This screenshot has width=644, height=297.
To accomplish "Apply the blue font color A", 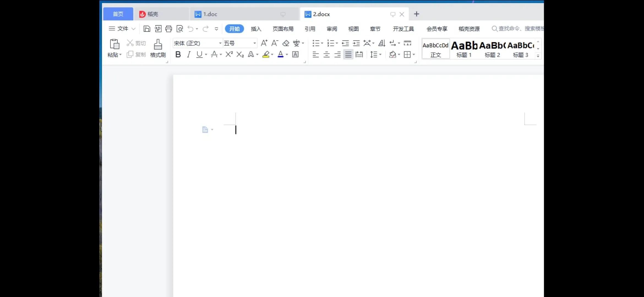I will coord(280,54).
